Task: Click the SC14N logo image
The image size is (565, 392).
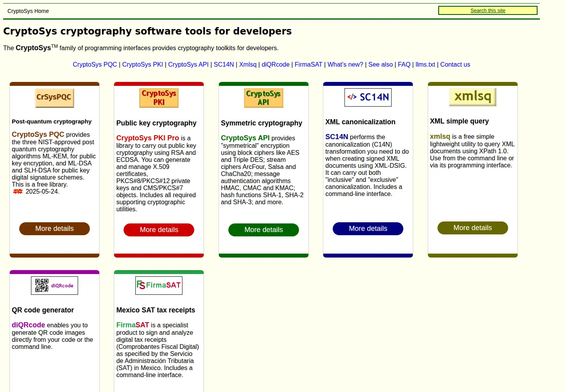Action: tap(368, 97)
